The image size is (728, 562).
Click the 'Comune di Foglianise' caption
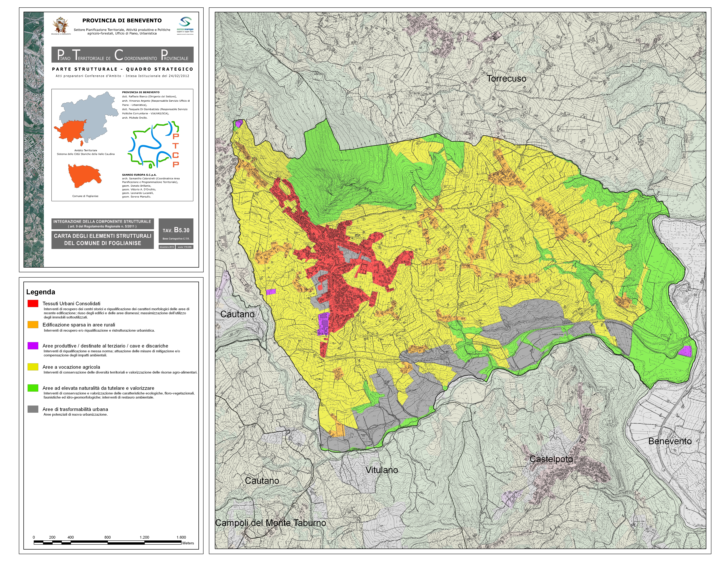pos(85,196)
